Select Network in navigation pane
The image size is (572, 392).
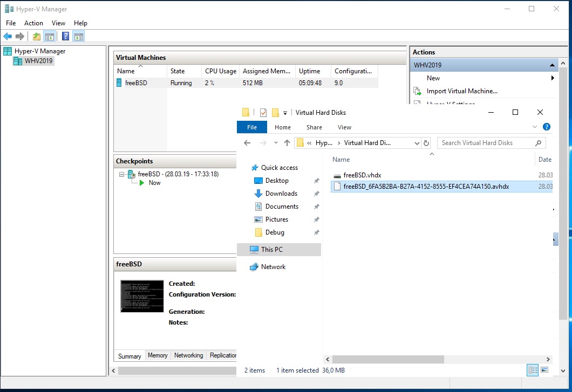click(273, 267)
